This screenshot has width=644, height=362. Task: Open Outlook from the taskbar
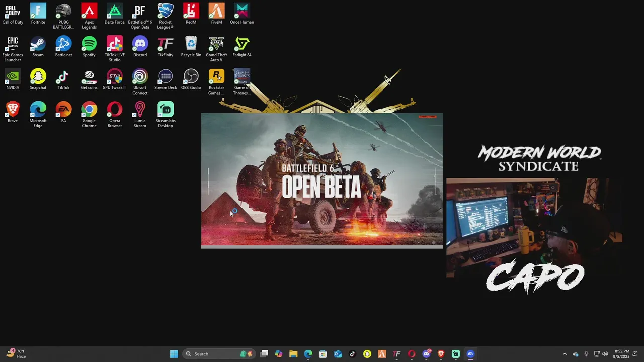click(x=338, y=354)
